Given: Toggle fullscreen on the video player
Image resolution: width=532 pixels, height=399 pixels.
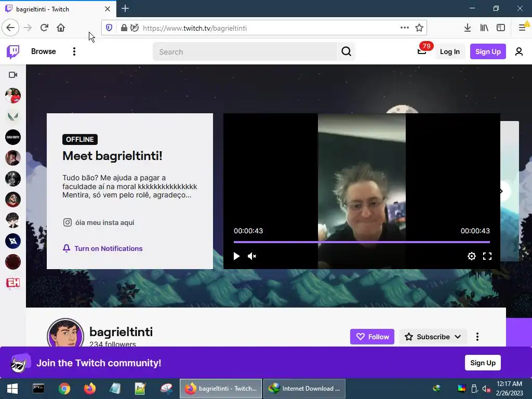Looking at the screenshot, I should click(x=487, y=256).
